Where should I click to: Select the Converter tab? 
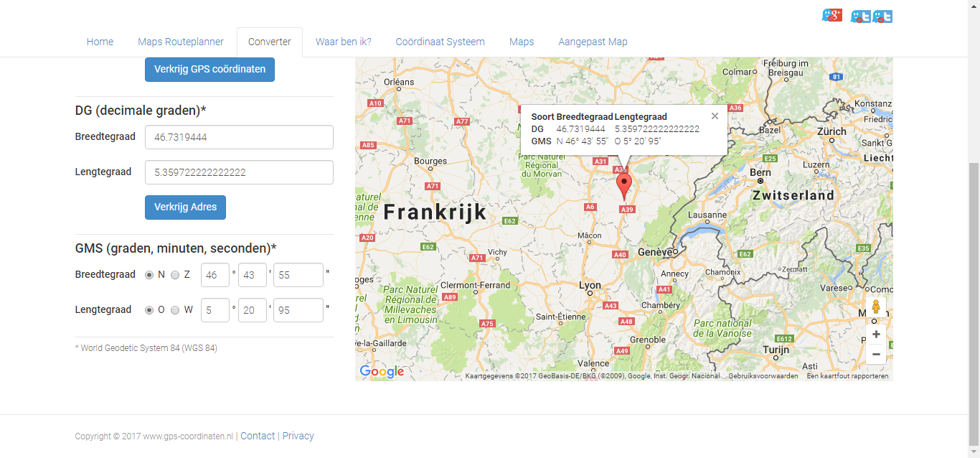pyautogui.click(x=270, y=42)
